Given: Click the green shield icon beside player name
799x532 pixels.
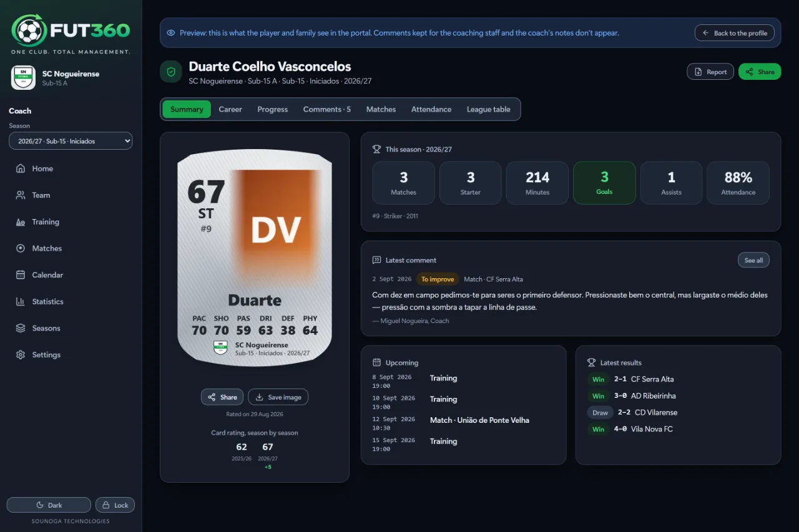Looking at the screenshot, I should click(x=170, y=72).
